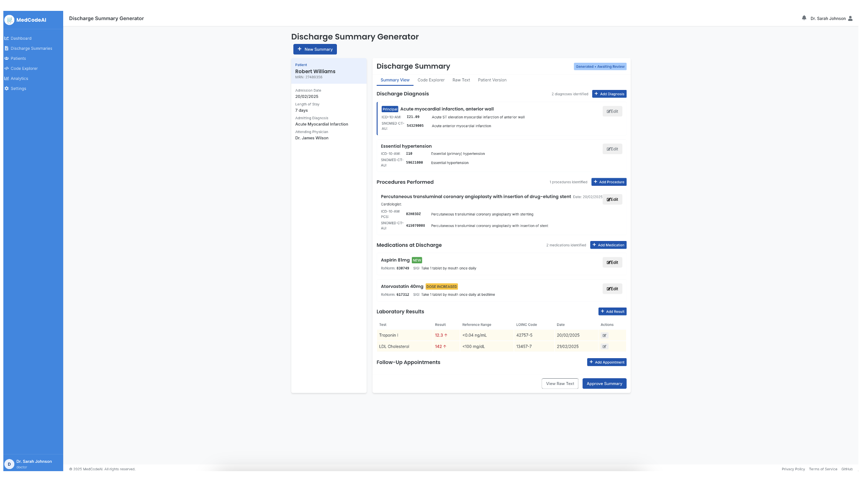Edit the coronary angioplasty procedure
Screen dimensions: 868x477
[612, 200]
